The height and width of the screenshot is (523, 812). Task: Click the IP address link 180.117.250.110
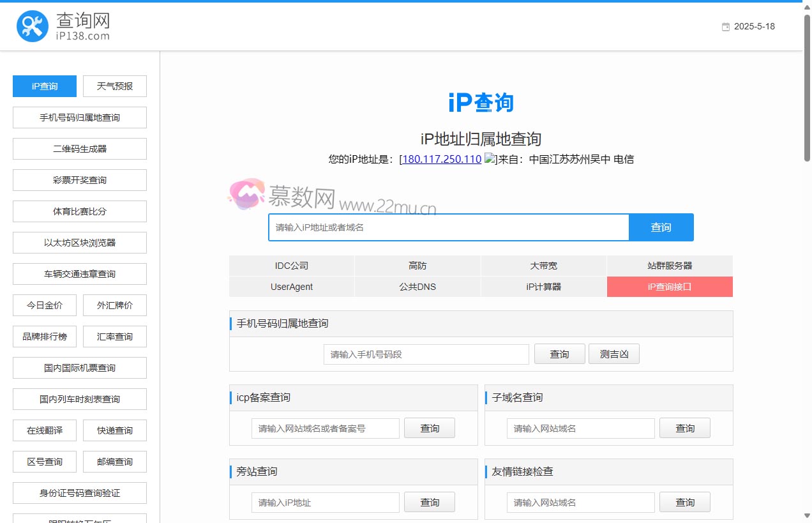click(x=440, y=159)
